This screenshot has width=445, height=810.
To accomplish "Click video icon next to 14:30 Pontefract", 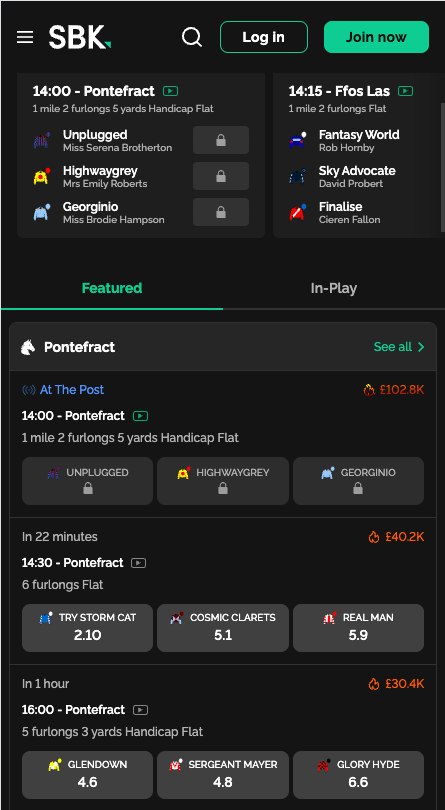I will pyautogui.click(x=138, y=563).
